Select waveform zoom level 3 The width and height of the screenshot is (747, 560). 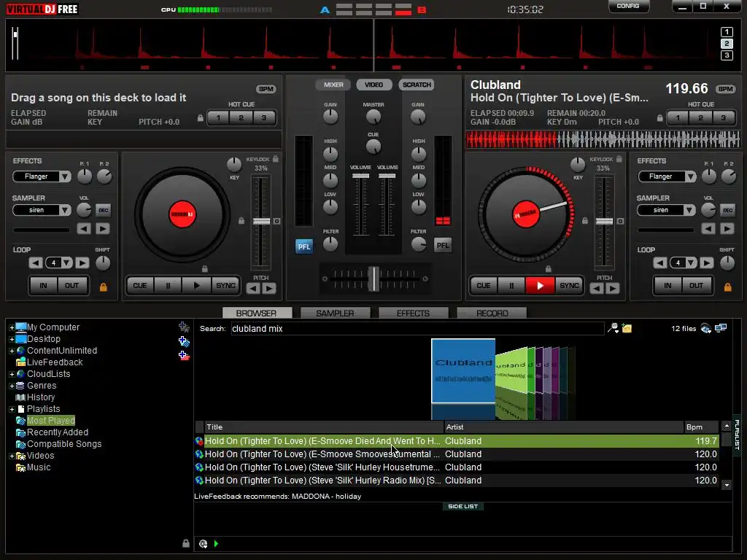click(727, 55)
